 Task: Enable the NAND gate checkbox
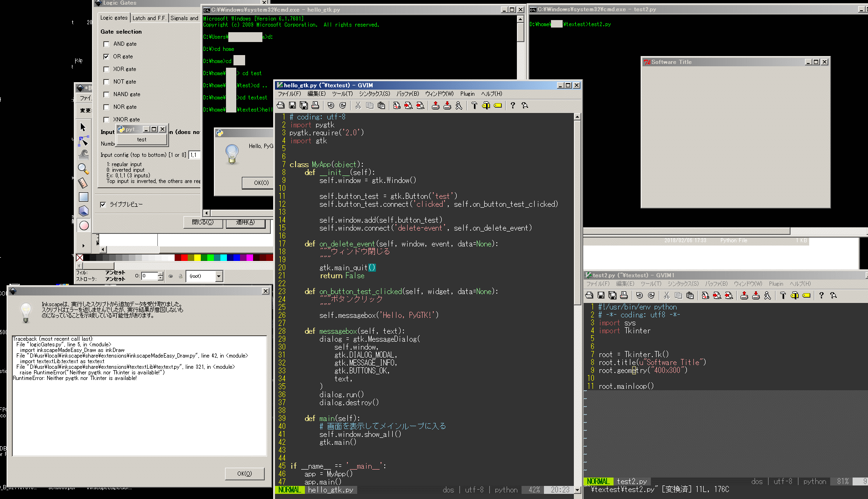point(106,94)
